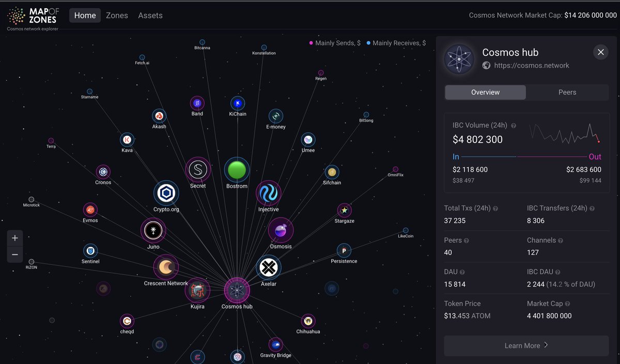Viewport: 620px width, 364px height.
Task: Select the Regen zone node
Action: point(321,73)
